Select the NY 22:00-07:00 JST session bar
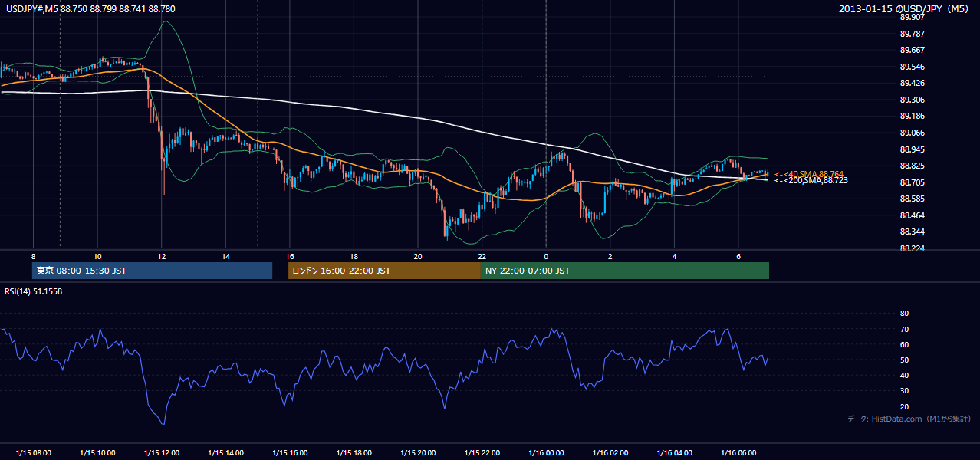This screenshot has width=980, height=460. (x=625, y=271)
